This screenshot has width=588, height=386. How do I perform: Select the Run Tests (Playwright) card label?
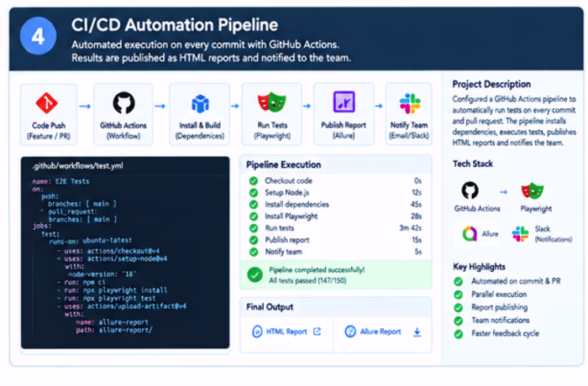[272, 130]
